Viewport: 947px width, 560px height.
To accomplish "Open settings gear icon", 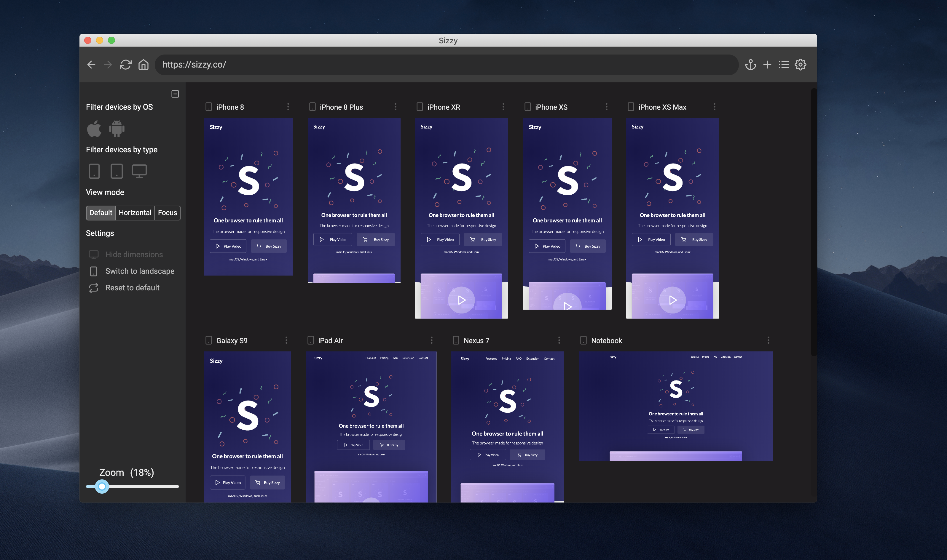I will (801, 65).
